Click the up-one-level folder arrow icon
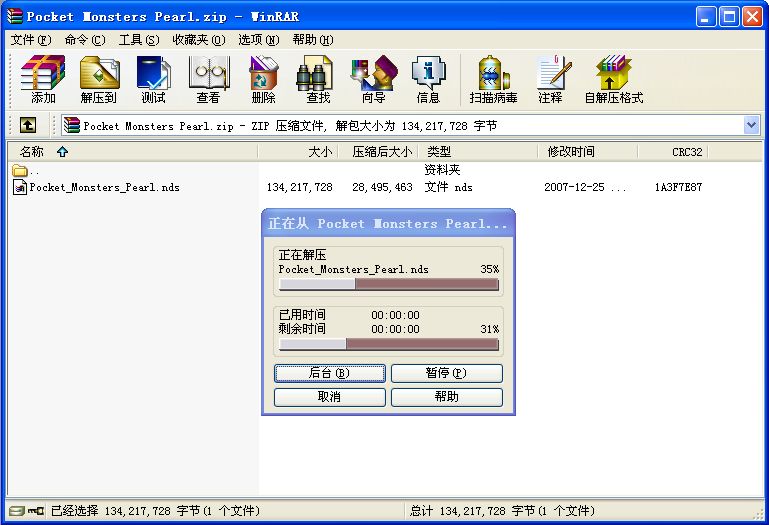Viewport: 769px width, 525px height. [x=28, y=125]
